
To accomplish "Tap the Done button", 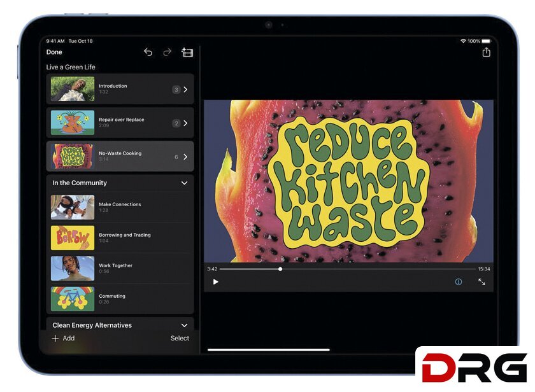I will 54,52.
